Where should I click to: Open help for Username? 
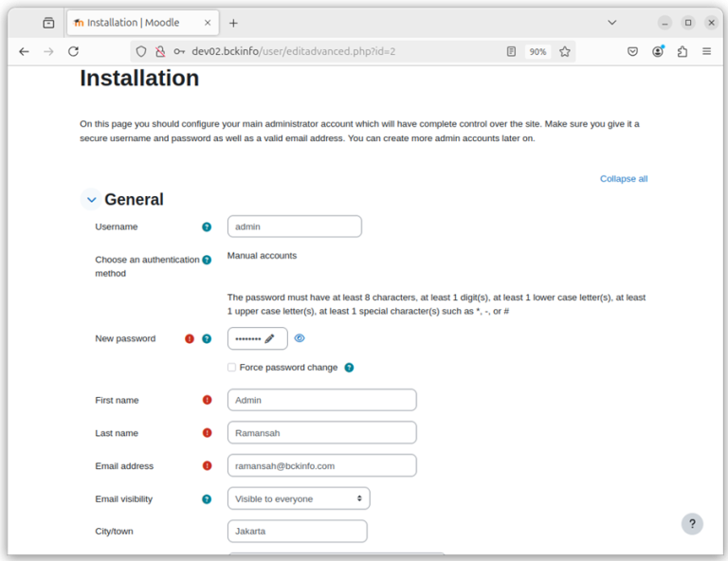(207, 226)
